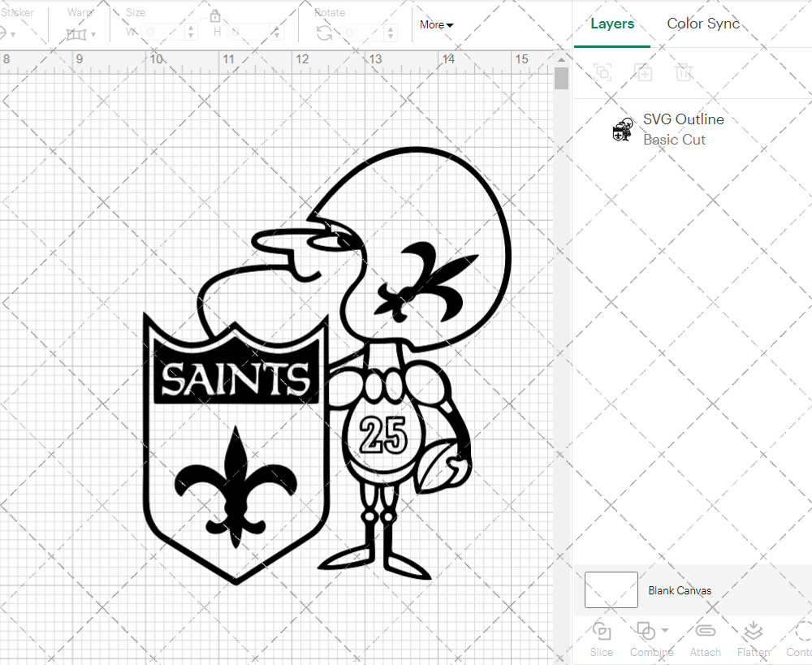
Task: Click the Group layers icon
Action: click(603, 72)
